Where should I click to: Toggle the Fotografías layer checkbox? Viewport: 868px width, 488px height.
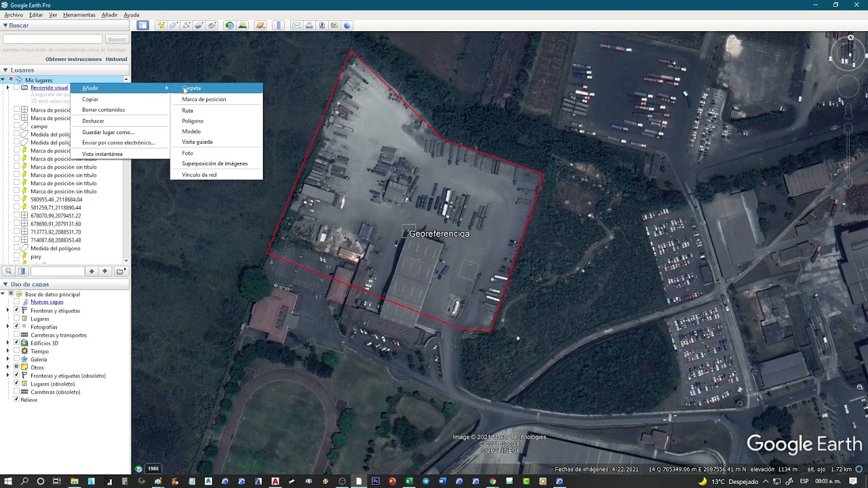tap(16, 327)
